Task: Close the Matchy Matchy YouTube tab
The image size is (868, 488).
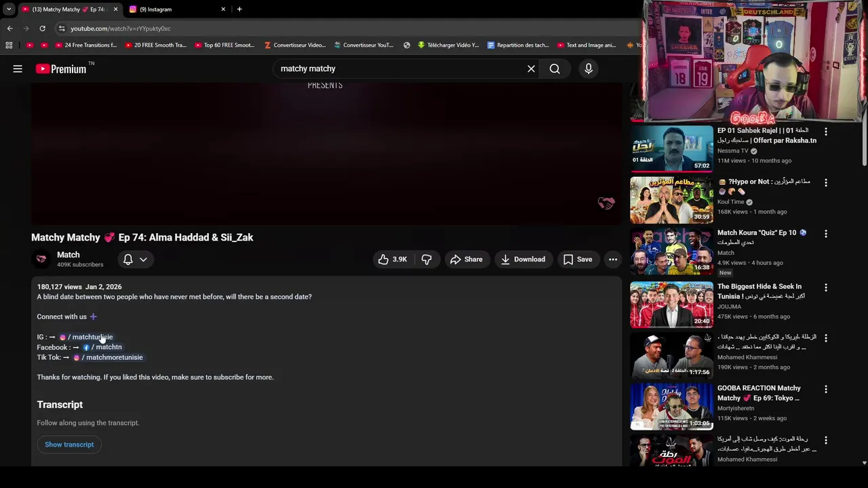Action: [115, 9]
